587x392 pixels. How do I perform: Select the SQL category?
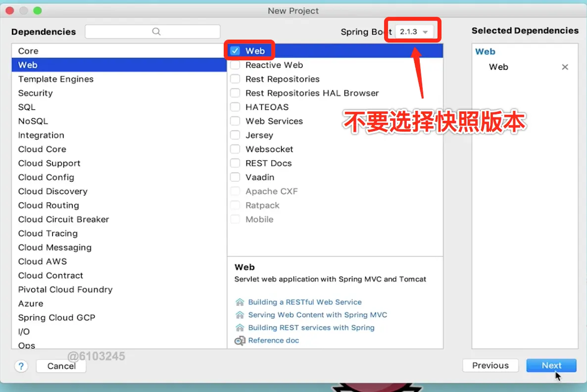point(119,107)
